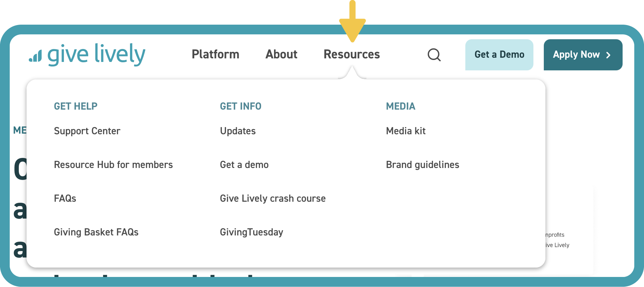This screenshot has height=287, width=644.
Task: Open the FAQs page
Action: point(65,198)
